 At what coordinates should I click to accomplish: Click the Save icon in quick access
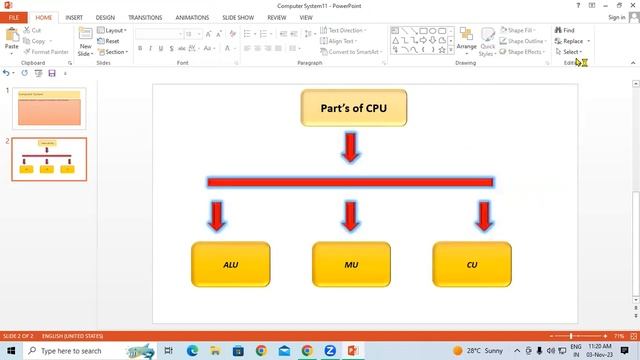tap(52, 73)
